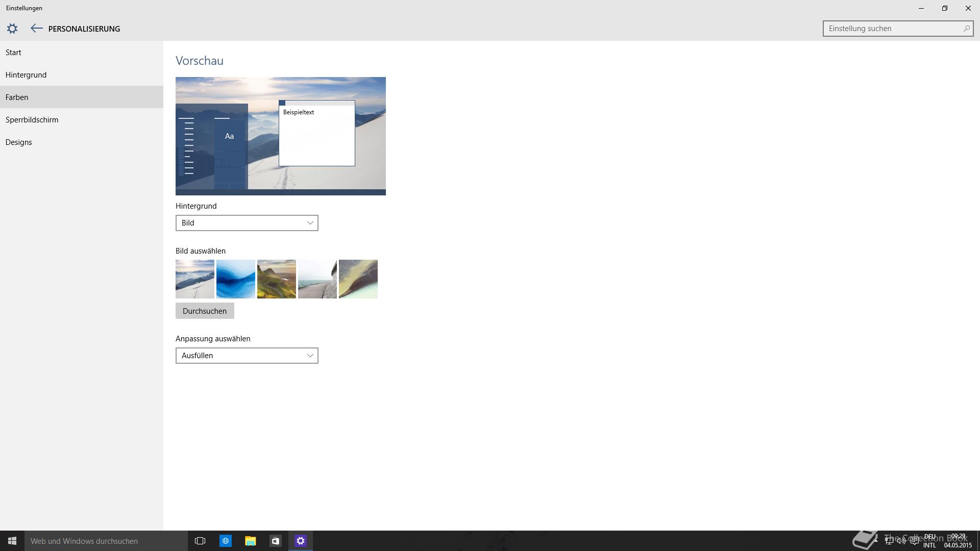Go back using the arrow next to PERSONALISIERUNG
Screen dimensions: 980x551
click(x=36, y=29)
